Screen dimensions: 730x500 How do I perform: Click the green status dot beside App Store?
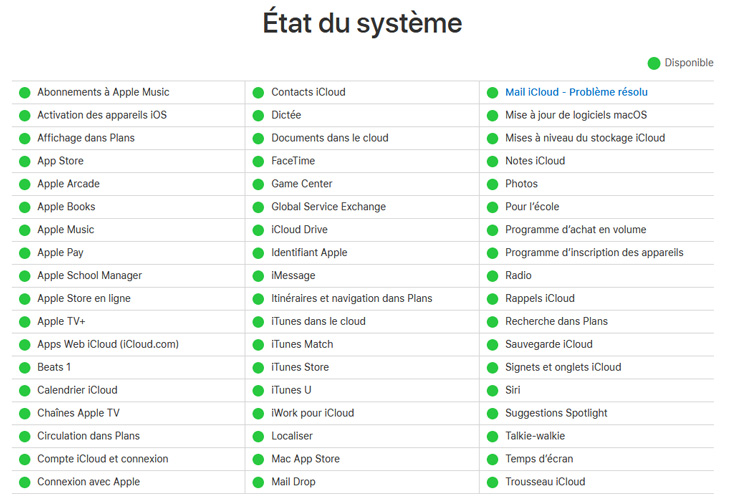tap(25, 162)
